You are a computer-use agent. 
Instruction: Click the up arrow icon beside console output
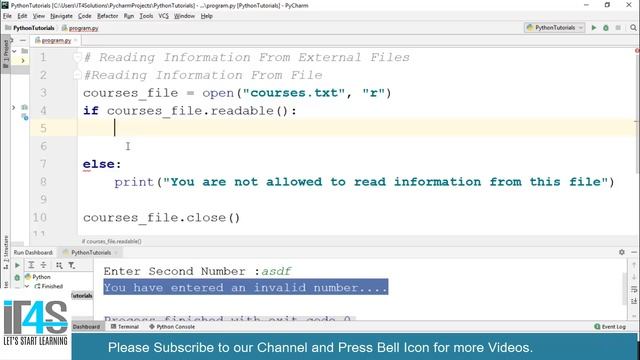pyautogui.click(x=634, y=265)
